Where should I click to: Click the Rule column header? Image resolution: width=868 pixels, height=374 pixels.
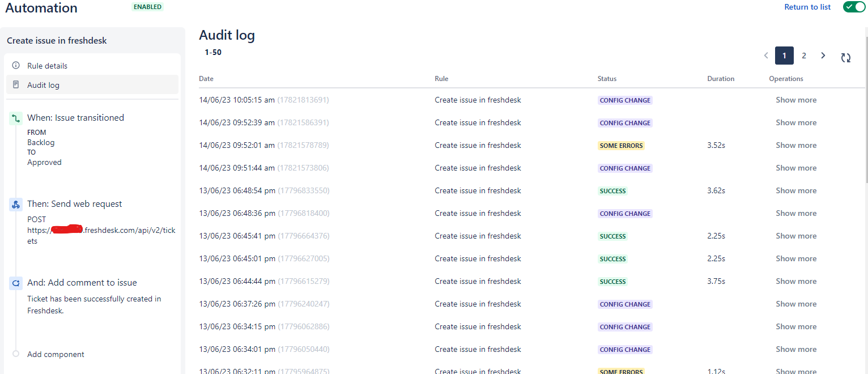pos(441,79)
